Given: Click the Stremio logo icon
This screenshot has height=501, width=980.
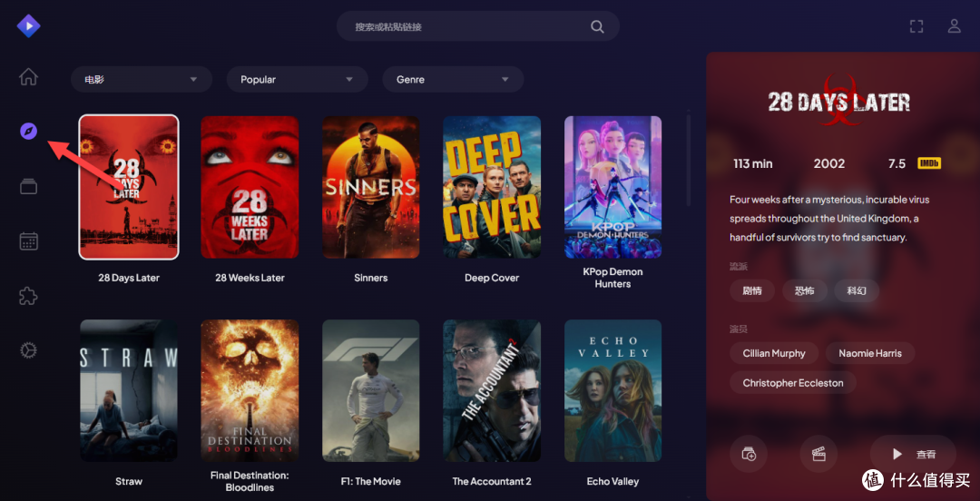Looking at the screenshot, I should point(28,25).
